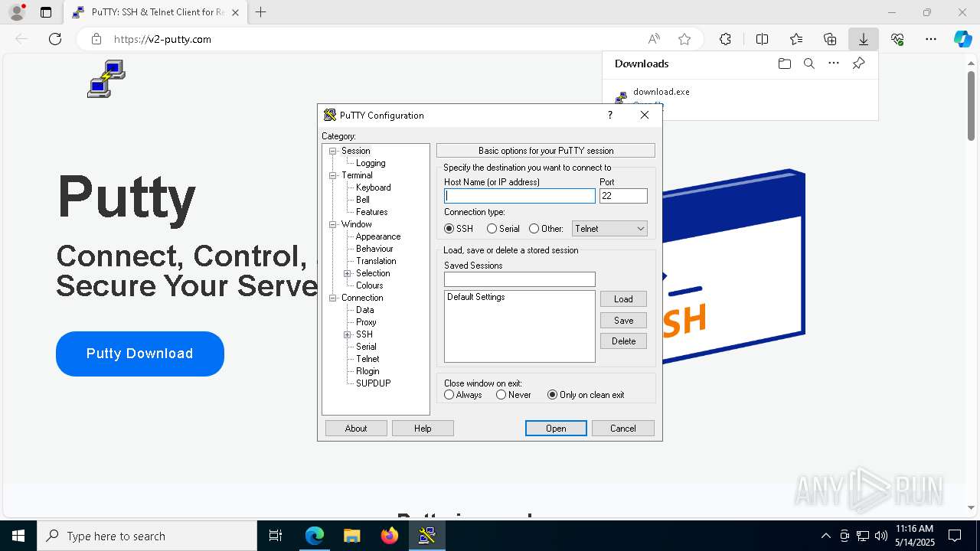Viewport: 980px width, 551px height.
Task: Open the Telnet protocol dropdown
Action: pyautogui.click(x=609, y=229)
